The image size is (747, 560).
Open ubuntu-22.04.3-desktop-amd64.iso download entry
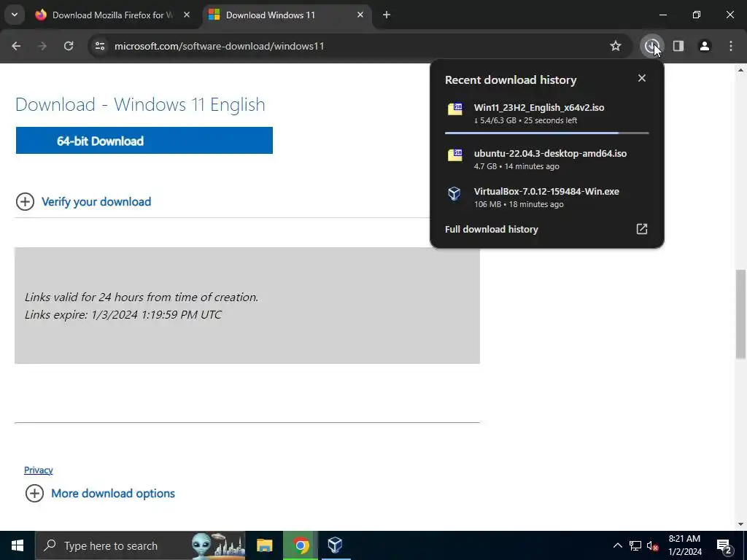547,159
